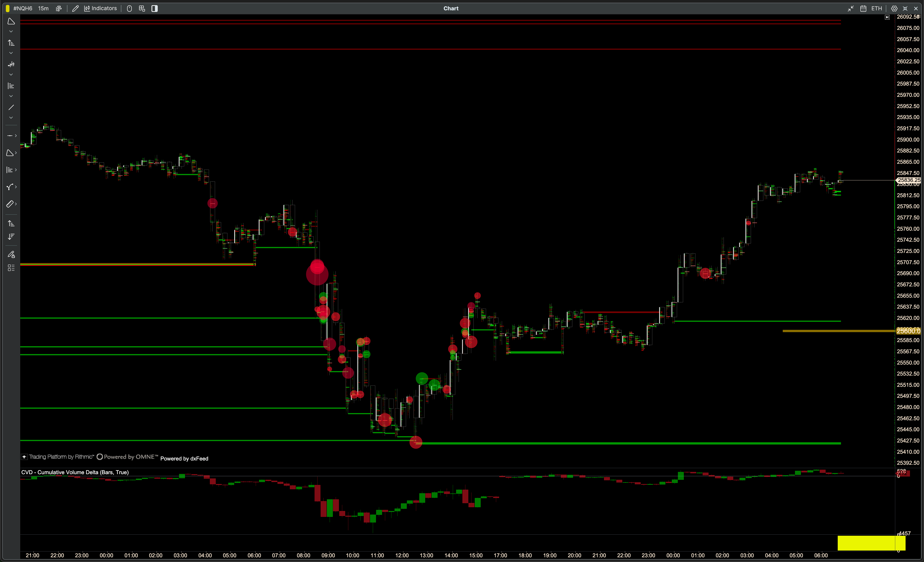Toggle the side panel view icon

[155, 8]
